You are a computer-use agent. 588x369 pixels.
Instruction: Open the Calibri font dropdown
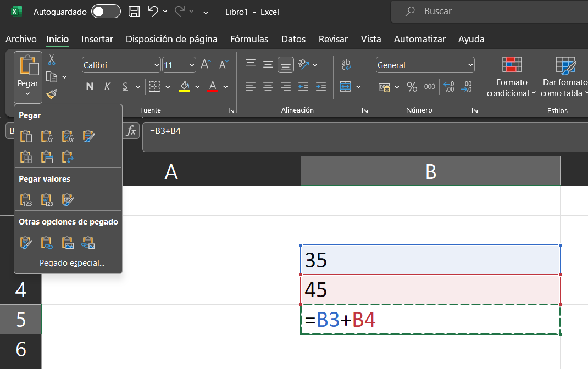157,65
